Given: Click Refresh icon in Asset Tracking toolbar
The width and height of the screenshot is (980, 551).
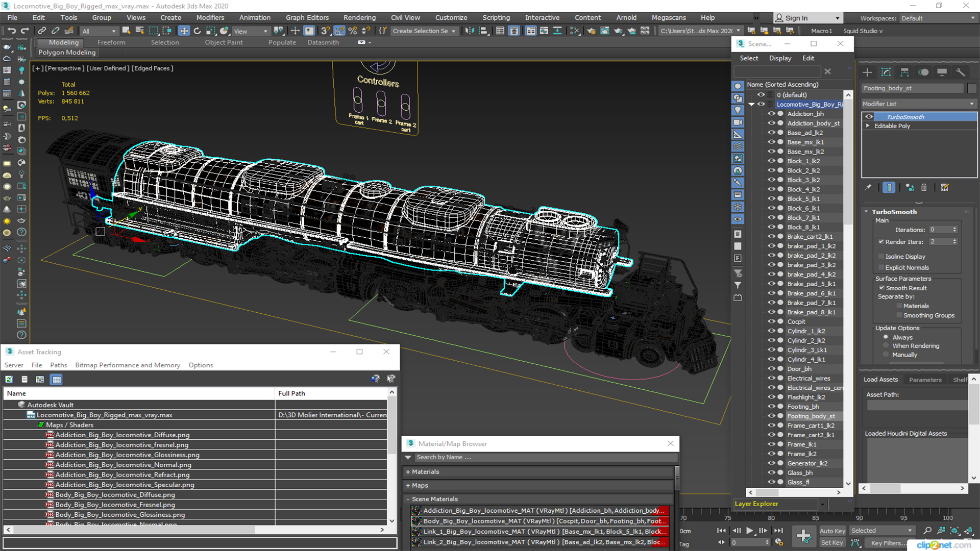Looking at the screenshot, I should [x=9, y=380].
